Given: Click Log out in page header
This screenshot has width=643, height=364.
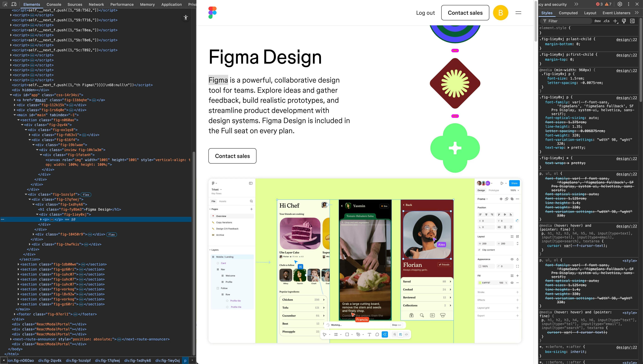Looking at the screenshot, I should coord(425,13).
